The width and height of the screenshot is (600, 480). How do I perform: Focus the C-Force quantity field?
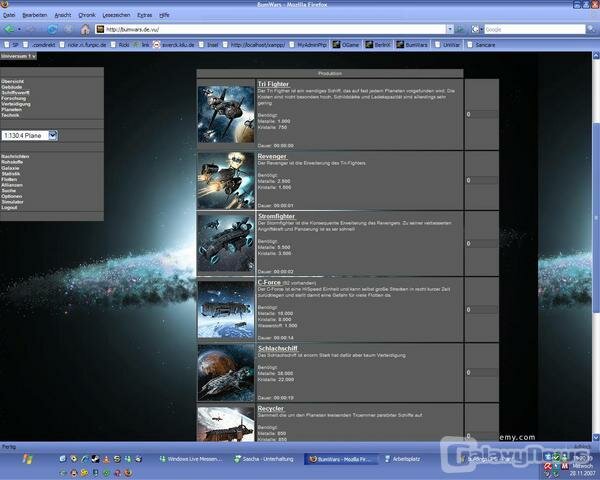click(x=481, y=310)
